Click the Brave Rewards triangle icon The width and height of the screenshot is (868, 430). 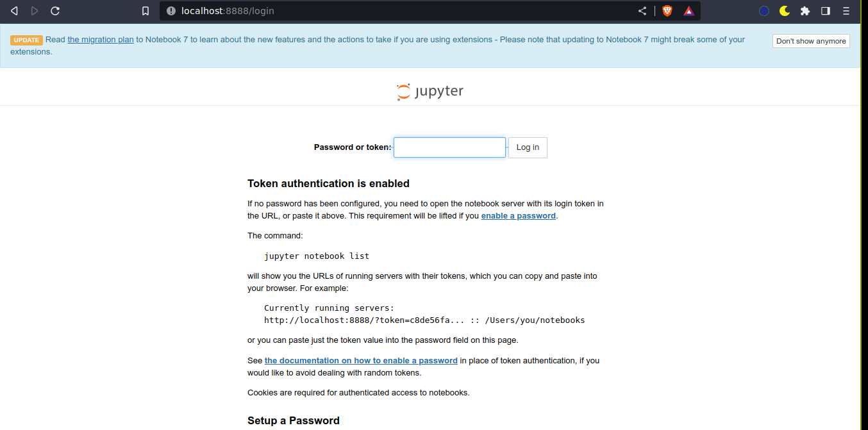[689, 11]
